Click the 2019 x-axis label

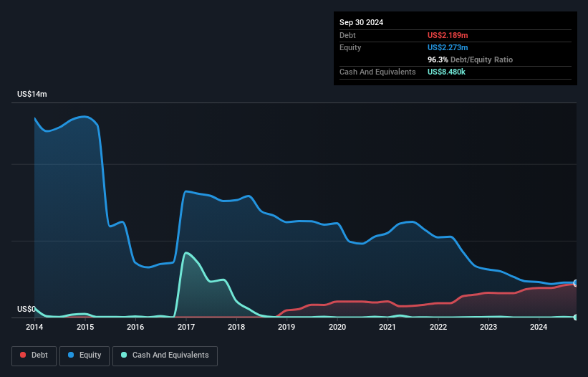(286, 327)
